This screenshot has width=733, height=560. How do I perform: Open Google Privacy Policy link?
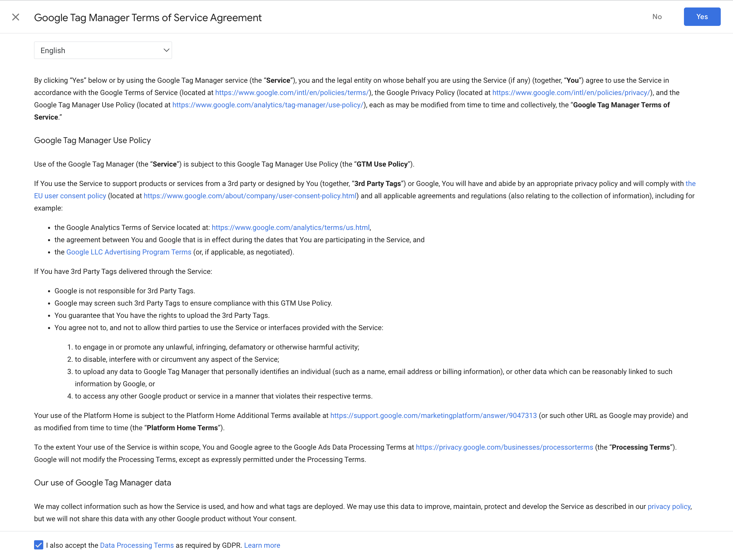(x=571, y=92)
